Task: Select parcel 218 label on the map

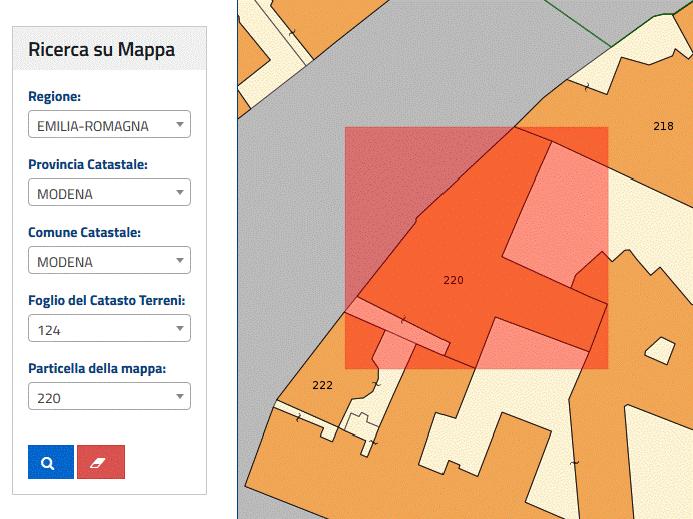Action: click(x=663, y=126)
